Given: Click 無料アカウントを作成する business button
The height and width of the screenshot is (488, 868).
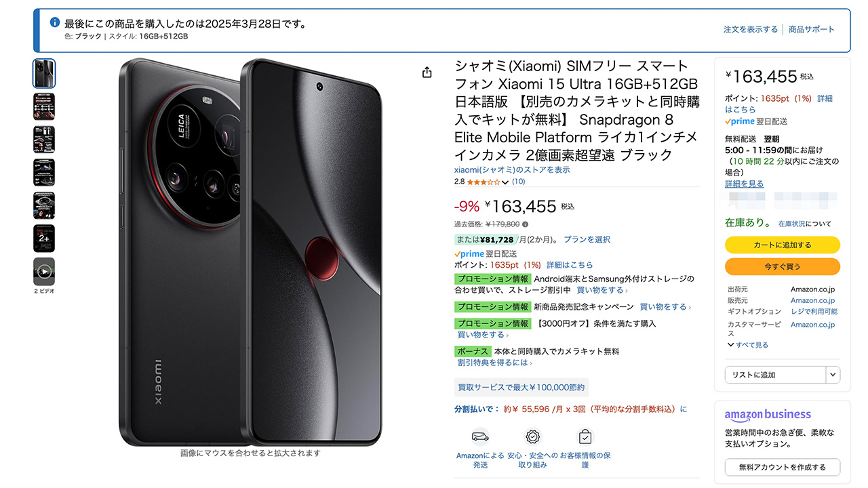Looking at the screenshot, I should point(782,467).
